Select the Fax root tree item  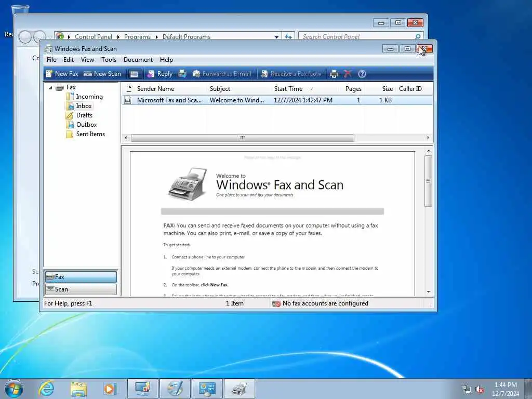[x=71, y=87]
